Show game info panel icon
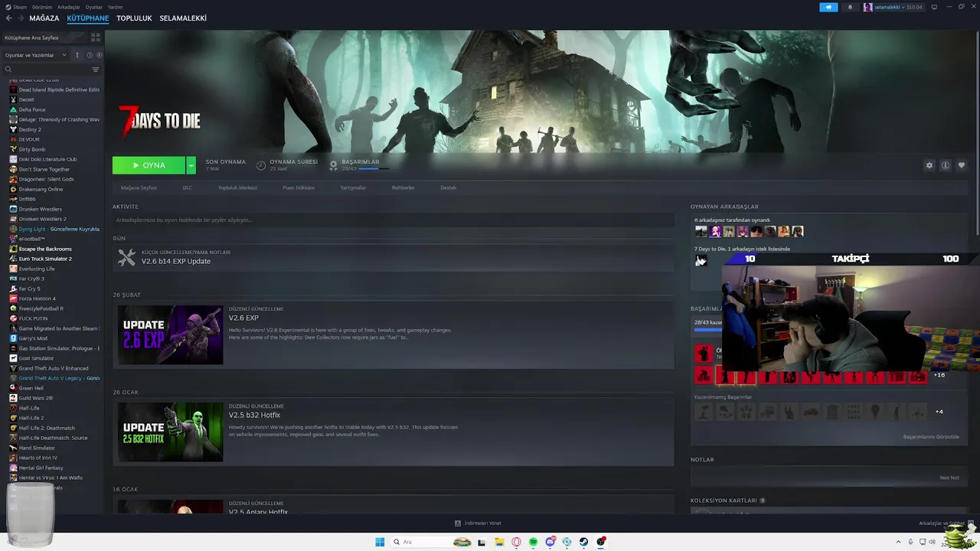 [x=946, y=165]
